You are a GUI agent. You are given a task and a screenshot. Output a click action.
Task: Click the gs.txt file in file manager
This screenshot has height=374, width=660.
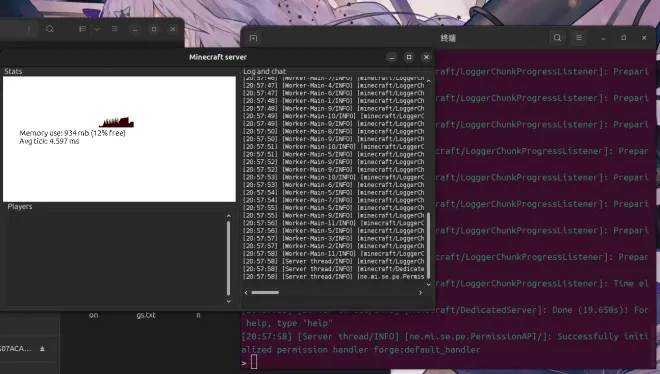coord(146,315)
